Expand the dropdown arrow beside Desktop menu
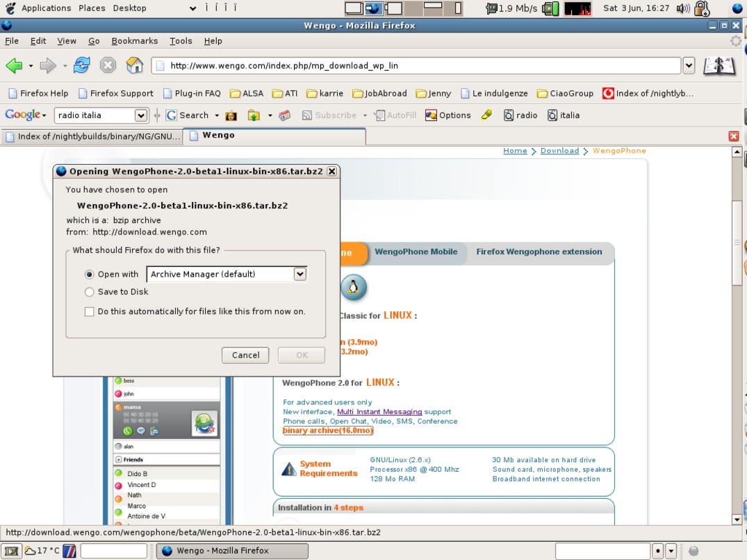The width and height of the screenshot is (747, 560). click(192, 8)
